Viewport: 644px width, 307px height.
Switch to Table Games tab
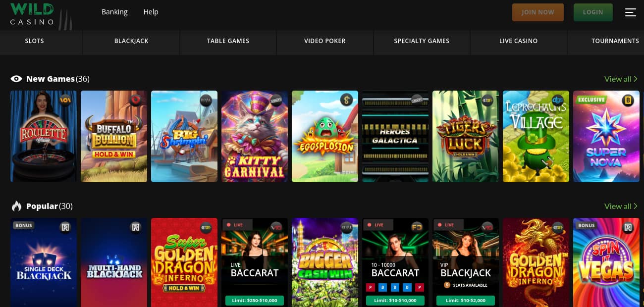(228, 41)
